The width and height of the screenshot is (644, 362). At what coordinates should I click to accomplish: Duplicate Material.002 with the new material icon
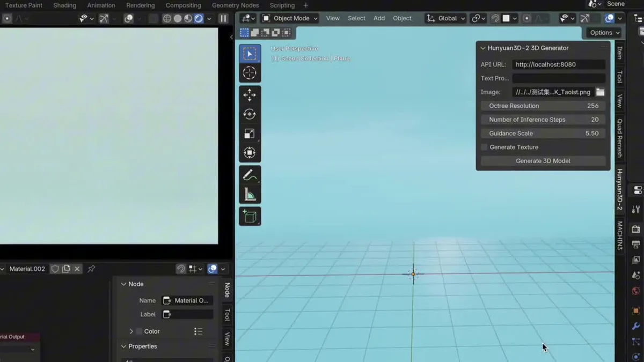(66, 269)
